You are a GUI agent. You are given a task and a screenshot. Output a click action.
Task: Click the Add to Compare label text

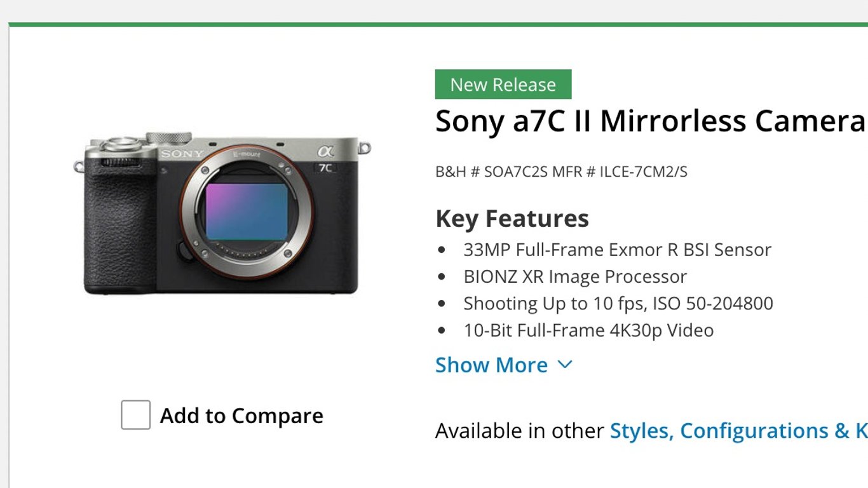241,416
